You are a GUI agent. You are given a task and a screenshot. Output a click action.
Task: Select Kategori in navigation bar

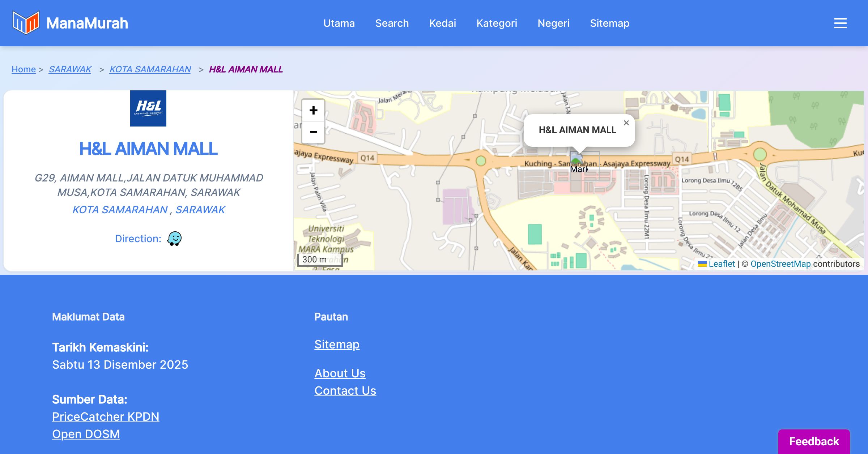coord(497,23)
